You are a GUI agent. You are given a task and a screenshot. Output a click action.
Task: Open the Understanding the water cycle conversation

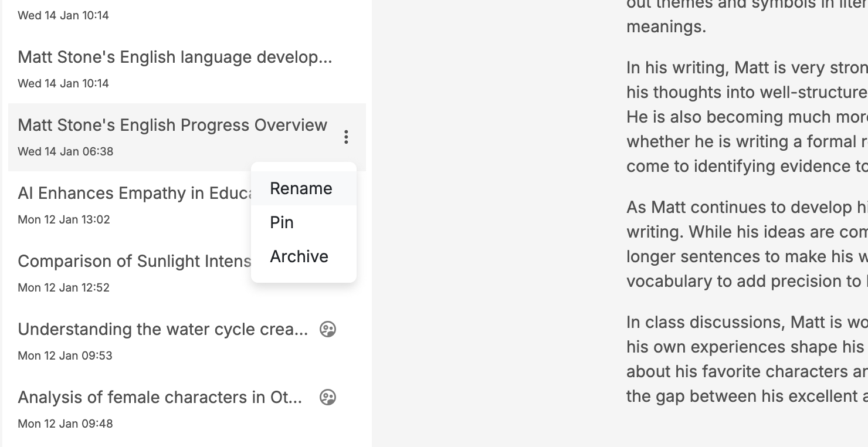tap(162, 329)
